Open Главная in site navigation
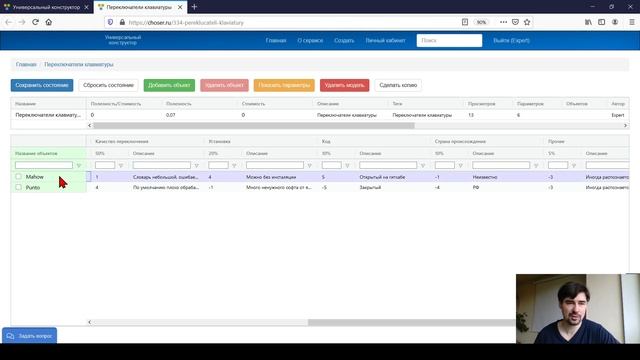This screenshot has width=640, height=360. pos(276,40)
